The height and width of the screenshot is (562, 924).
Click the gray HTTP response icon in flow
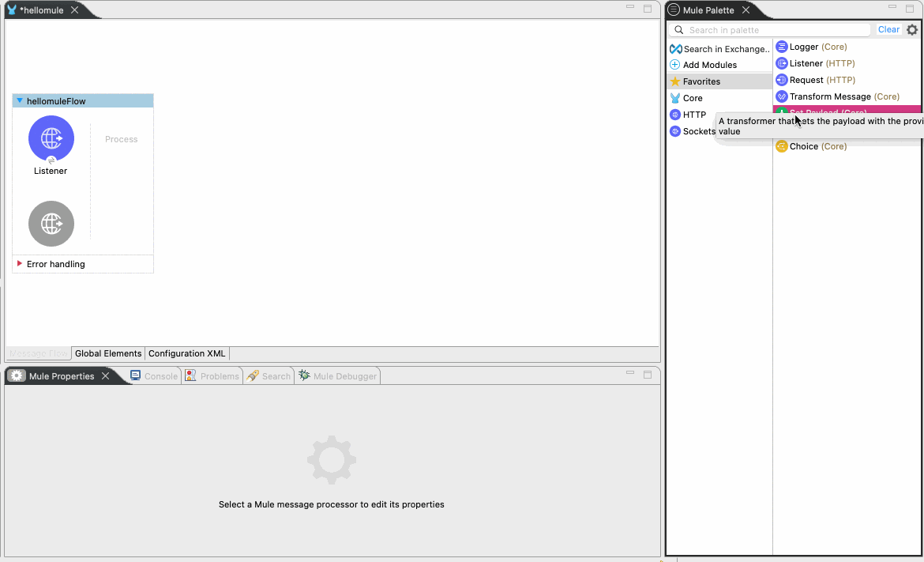[51, 224]
